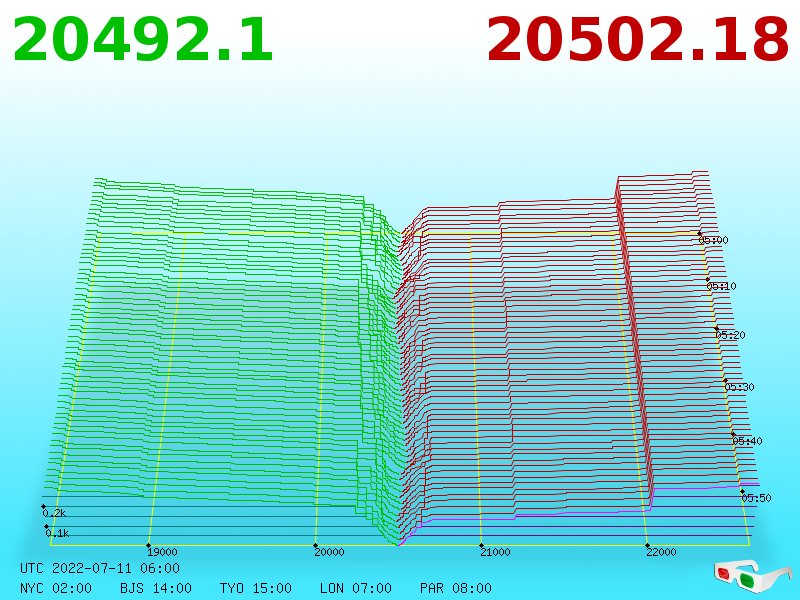Click the green bid price 20492.1
This screenshot has width=800, height=600.
(x=143, y=40)
